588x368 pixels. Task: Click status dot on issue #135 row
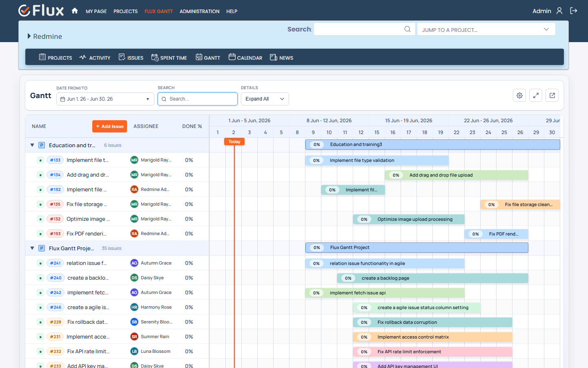pyautogui.click(x=40, y=204)
